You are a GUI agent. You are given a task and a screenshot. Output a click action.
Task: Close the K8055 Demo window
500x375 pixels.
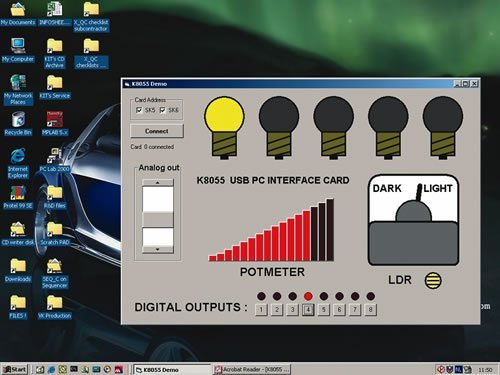pos(474,84)
